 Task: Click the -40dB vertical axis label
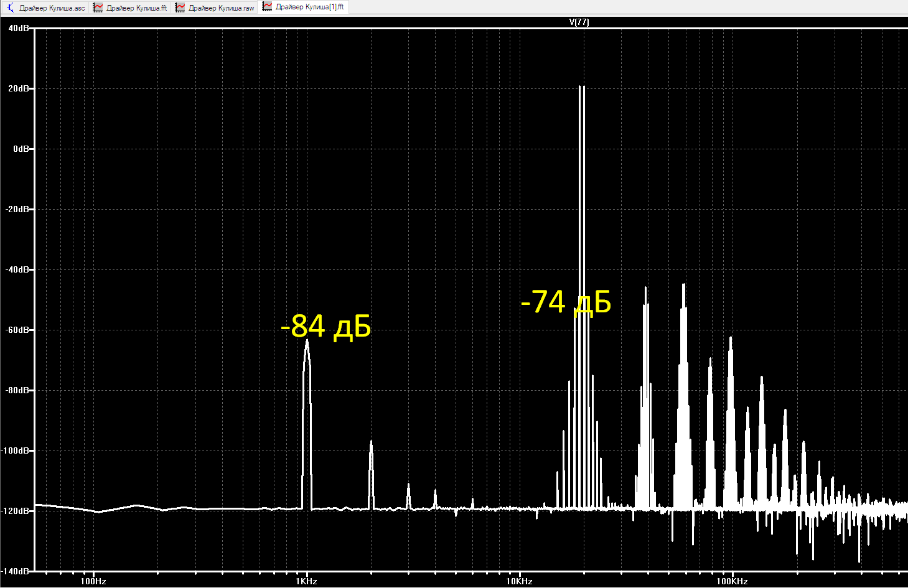point(17,270)
